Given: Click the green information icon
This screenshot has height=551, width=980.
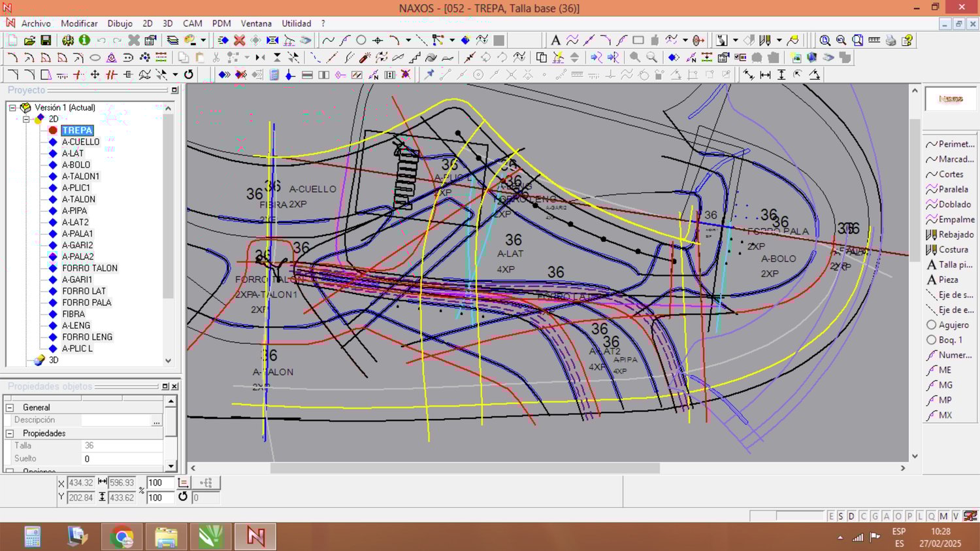Looking at the screenshot, I should (84, 41).
